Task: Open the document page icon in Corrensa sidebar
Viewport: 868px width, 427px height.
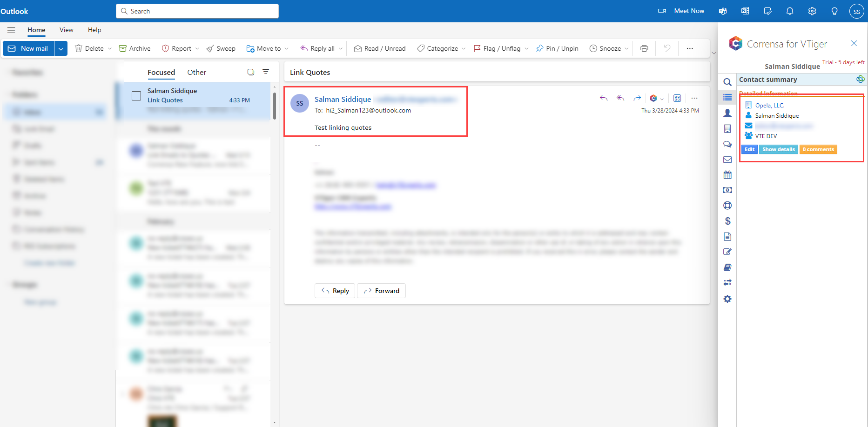Action: point(727,236)
